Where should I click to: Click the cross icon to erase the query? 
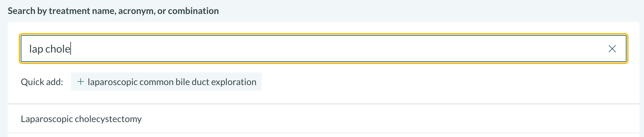pyautogui.click(x=612, y=49)
